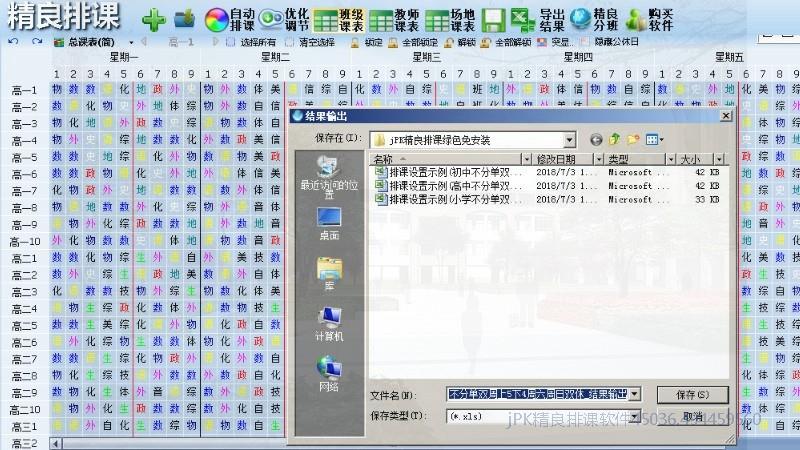Click the timetable horizontal scrollbar left arrow
800x450 pixels.
pyautogui.click(x=56, y=443)
